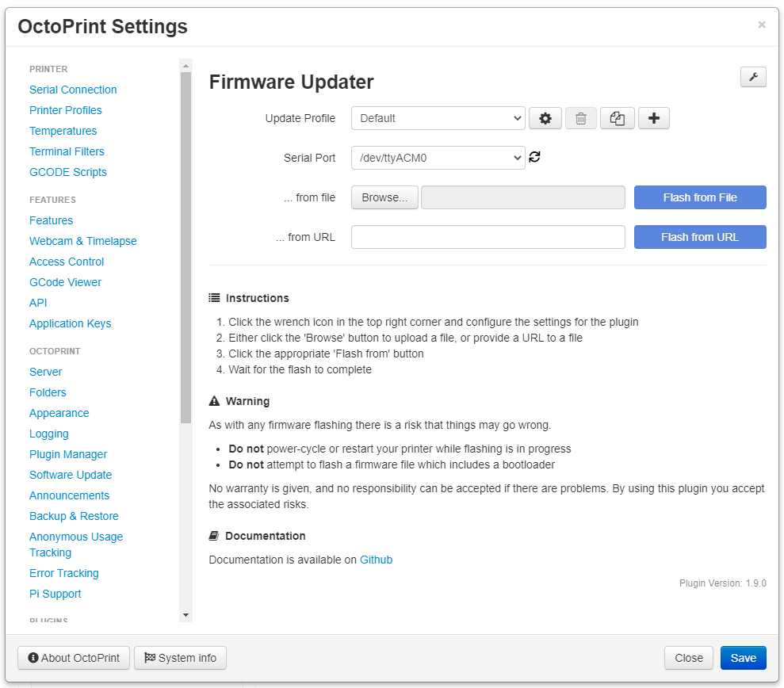
Task: Open the Serial Connection settings
Action: pyautogui.click(x=72, y=90)
